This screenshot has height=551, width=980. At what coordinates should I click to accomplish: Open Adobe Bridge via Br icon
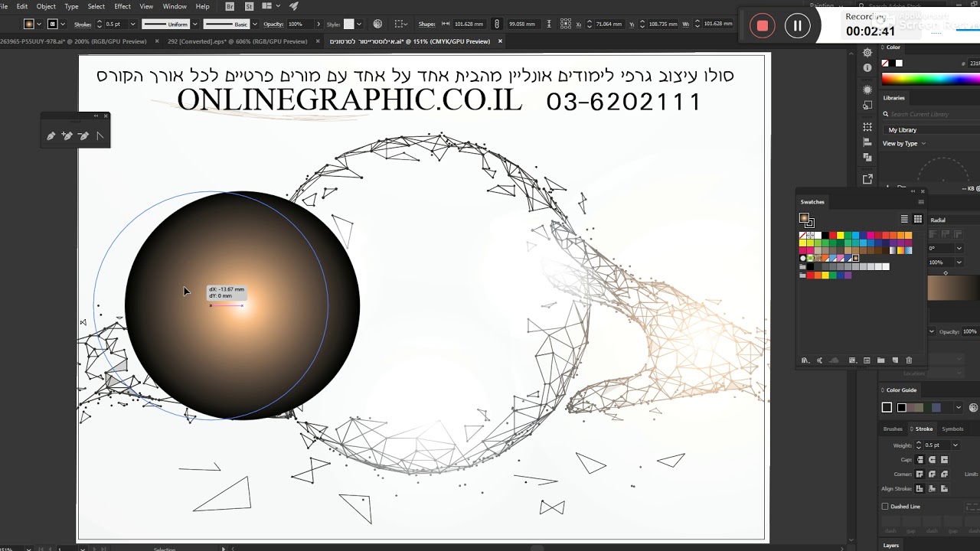[x=230, y=6]
